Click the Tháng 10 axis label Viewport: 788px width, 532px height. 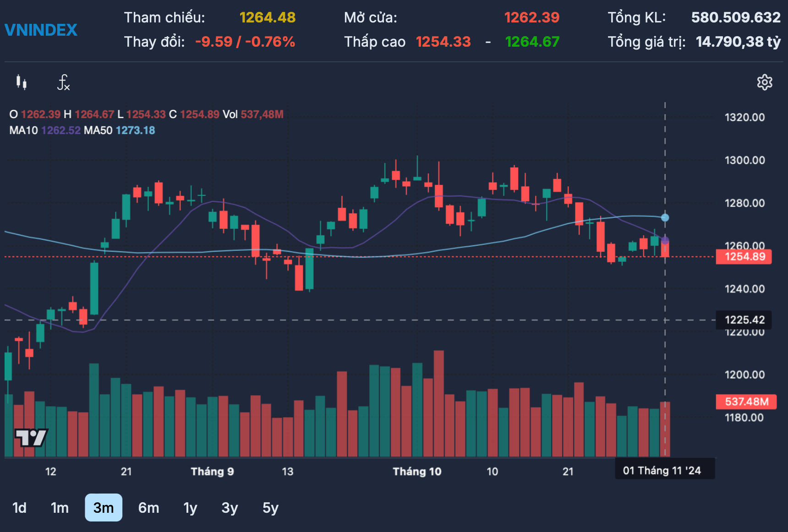tap(417, 472)
